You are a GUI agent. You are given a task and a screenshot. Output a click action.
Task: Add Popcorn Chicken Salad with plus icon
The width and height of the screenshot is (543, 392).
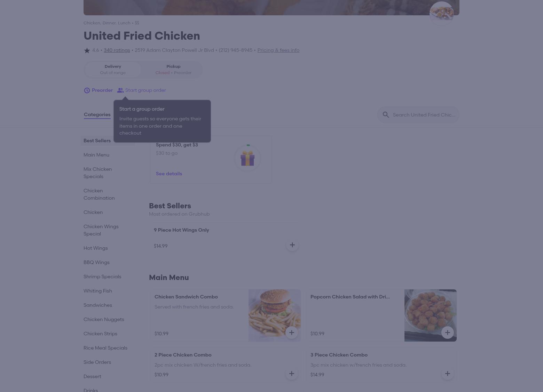[447, 333]
